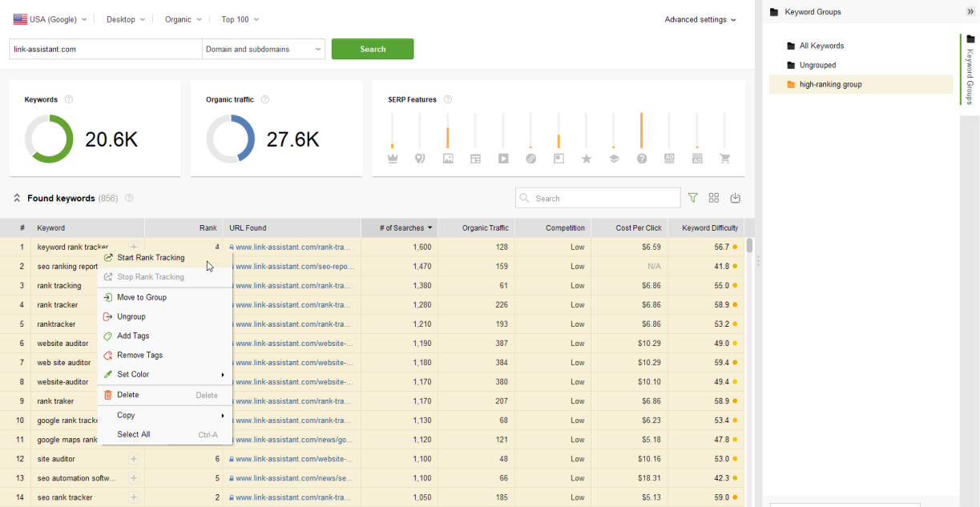The width and height of the screenshot is (980, 507).
Task: Open USA (Google) search engine dropdown
Action: click(x=50, y=19)
